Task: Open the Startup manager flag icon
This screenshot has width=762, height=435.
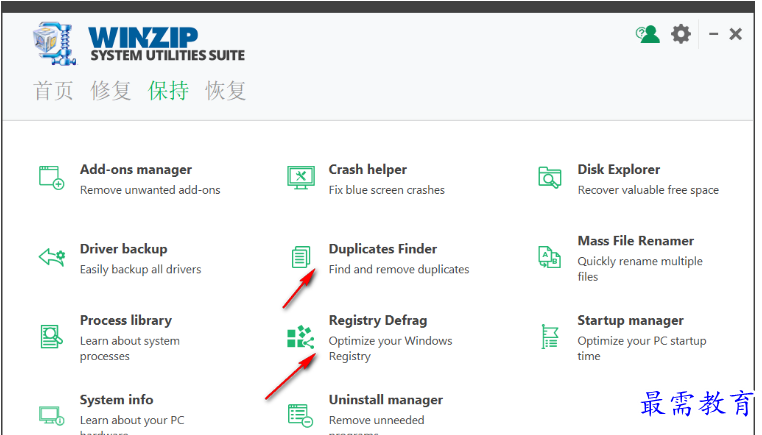Action: pos(550,336)
